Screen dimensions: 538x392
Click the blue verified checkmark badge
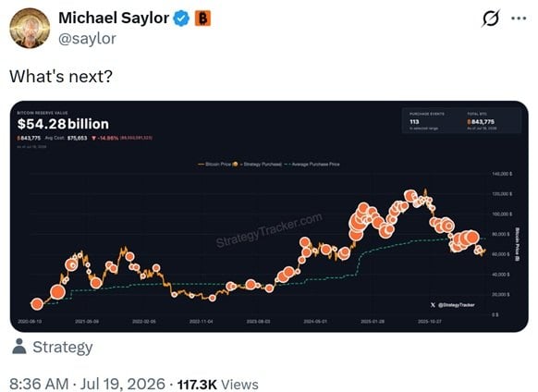[181, 18]
